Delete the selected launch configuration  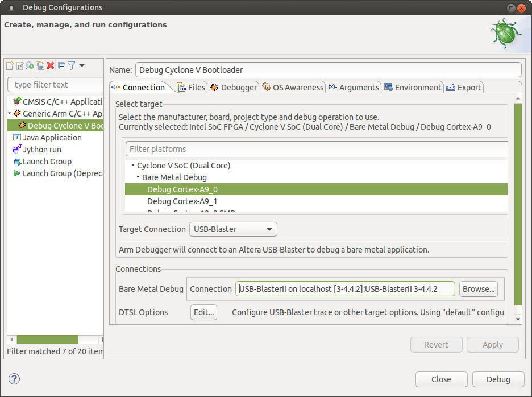pos(50,66)
